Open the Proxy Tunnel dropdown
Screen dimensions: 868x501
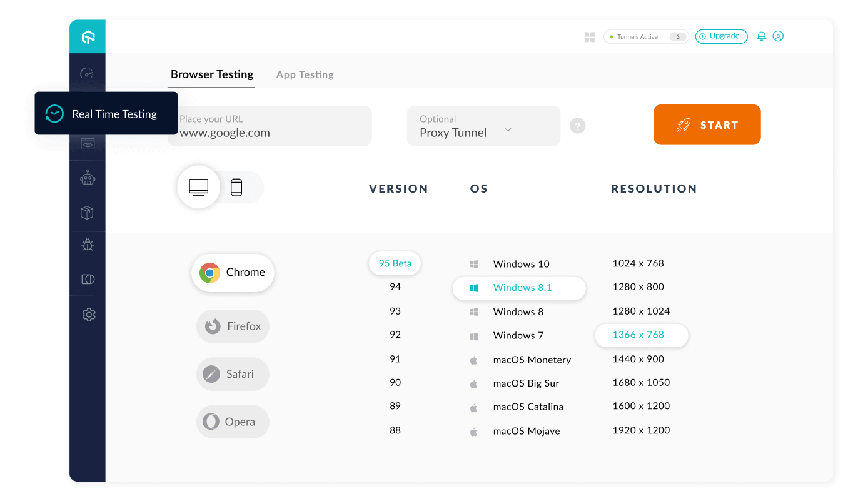click(483, 126)
